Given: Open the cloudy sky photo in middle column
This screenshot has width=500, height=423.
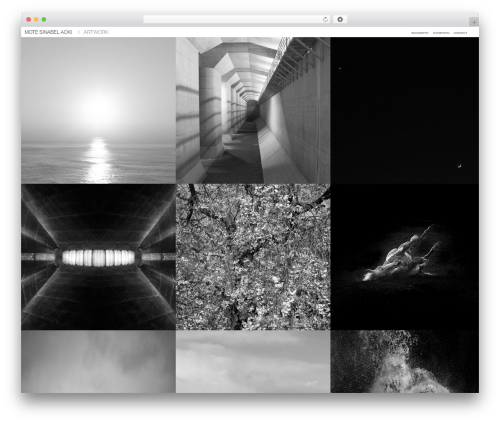Looking at the screenshot, I should (x=253, y=362).
